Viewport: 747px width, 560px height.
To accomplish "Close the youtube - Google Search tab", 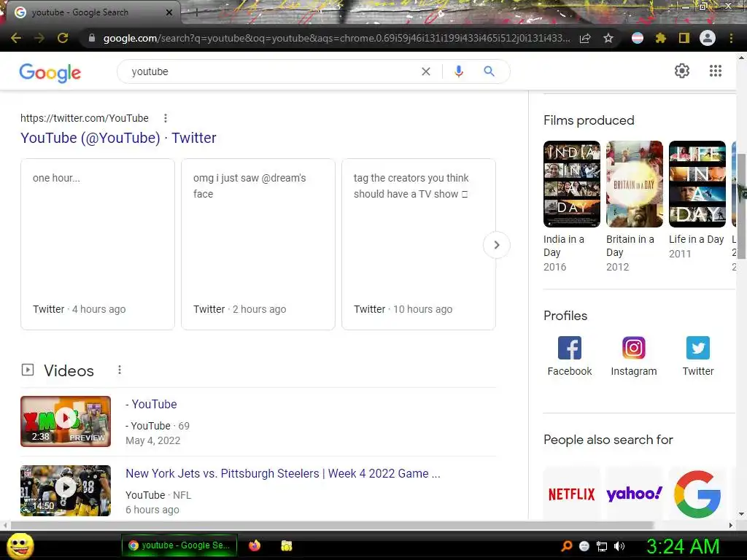I will (169, 12).
